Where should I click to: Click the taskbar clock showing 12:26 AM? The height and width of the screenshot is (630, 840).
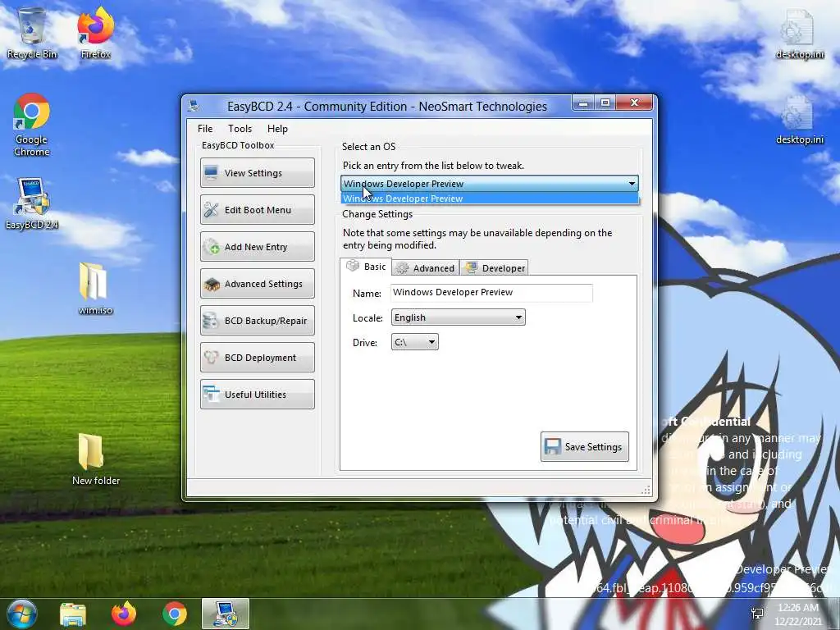coord(797,614)
